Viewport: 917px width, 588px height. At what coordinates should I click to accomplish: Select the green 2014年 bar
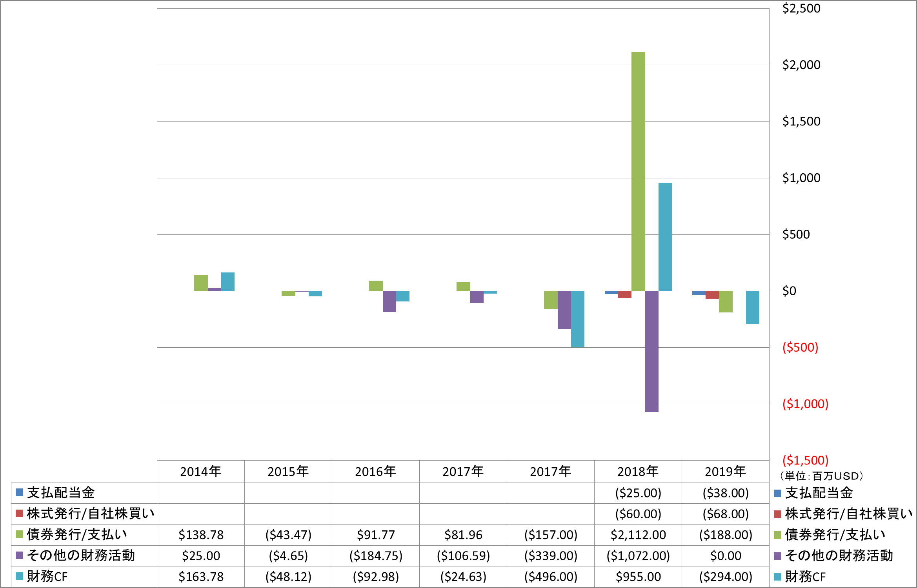point(201,283)
